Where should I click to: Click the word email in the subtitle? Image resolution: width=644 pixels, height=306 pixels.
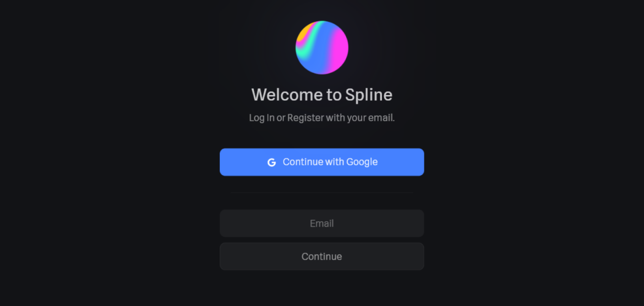tap(382, 118)
